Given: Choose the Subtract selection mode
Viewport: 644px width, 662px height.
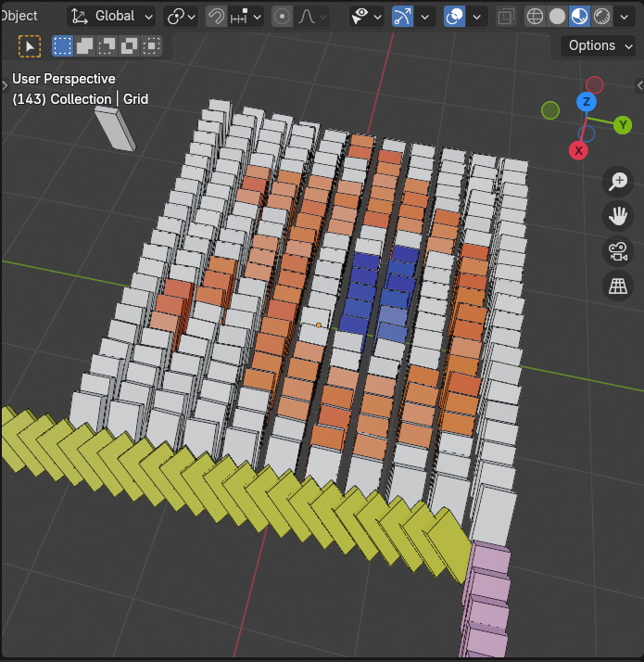Looking at the screenshot, I should point(107,46).
